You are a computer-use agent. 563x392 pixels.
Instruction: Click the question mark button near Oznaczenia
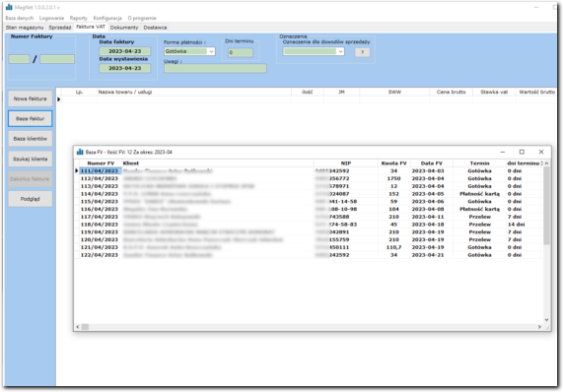click(x=362, y=52)
